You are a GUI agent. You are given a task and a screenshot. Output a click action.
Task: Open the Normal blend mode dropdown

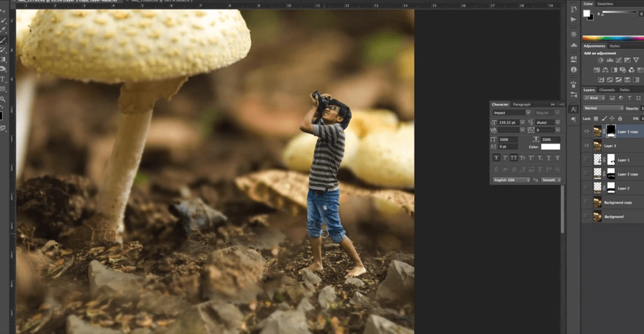[x=603, y=108]
